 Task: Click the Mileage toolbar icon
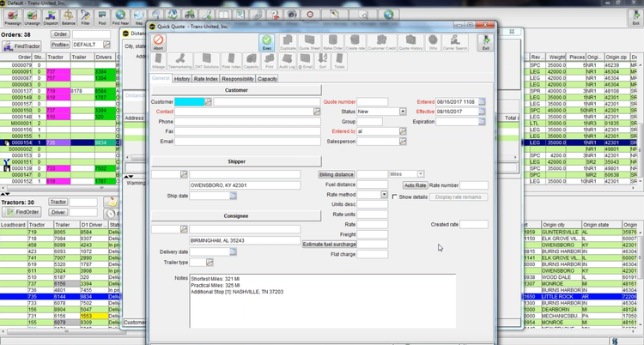[x=158, y=61]
